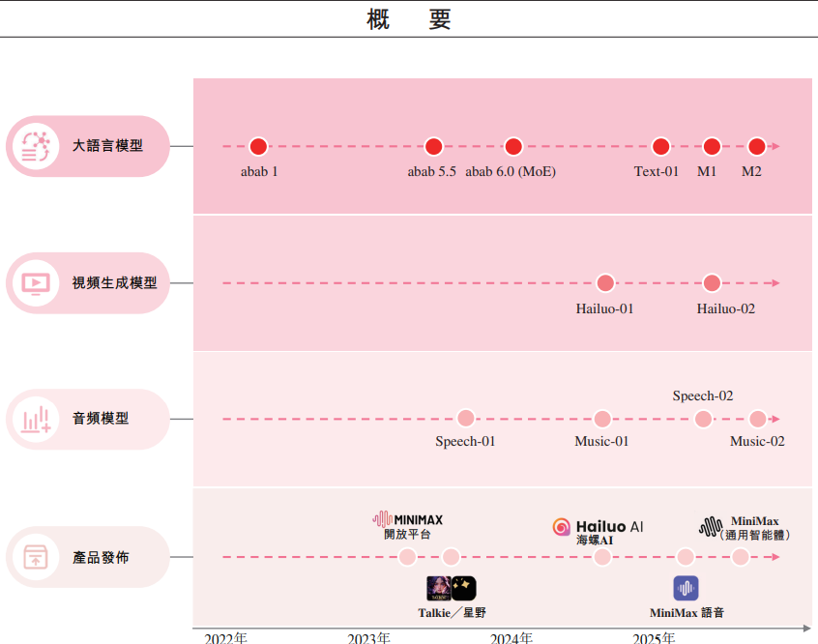Select the abab 1 timeline marker
Image resolution: width=818 pixels, height=644 pixels.
[x=258, y=147]
